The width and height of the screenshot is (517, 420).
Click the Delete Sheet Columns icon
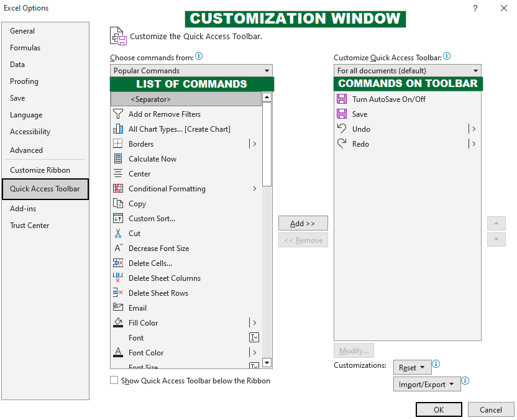[x=117, y=278]
